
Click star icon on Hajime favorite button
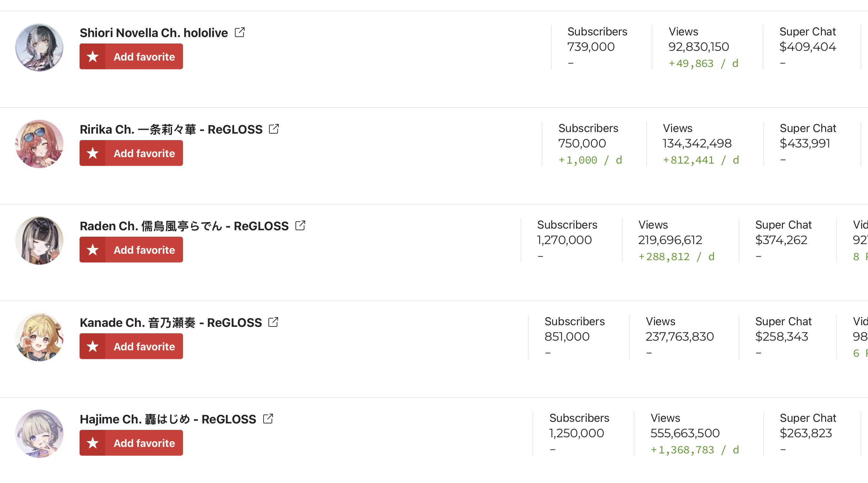(93, 442)
